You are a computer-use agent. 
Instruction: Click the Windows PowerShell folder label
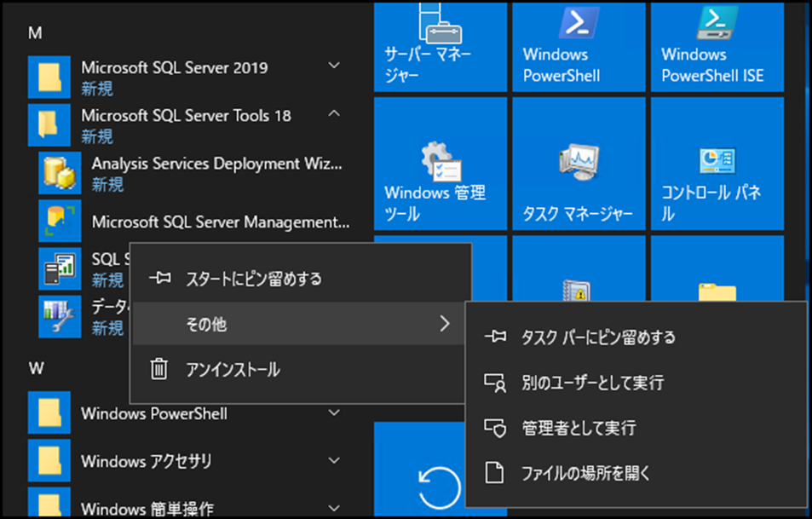[154, 413]
